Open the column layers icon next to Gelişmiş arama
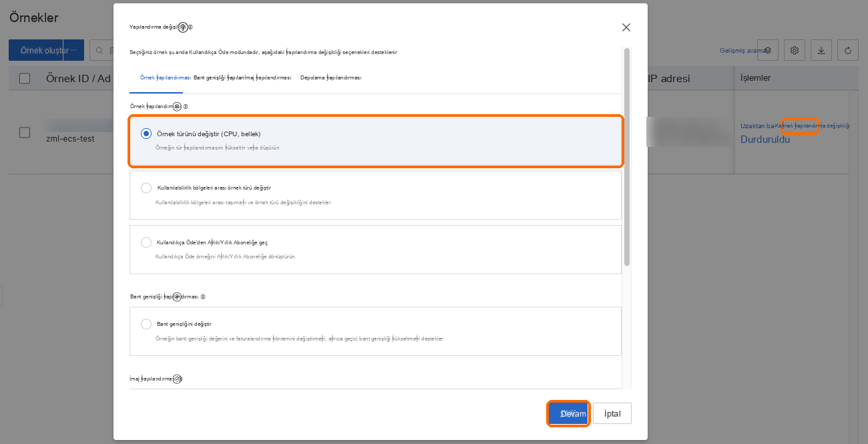The width and height of the screenshot is (868, 444). coord(768,50)
